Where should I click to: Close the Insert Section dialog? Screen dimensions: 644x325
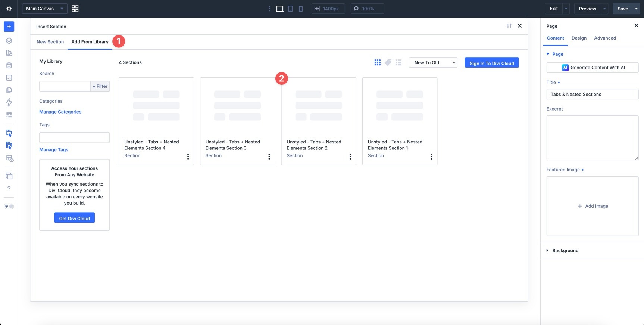click(520, 26)
